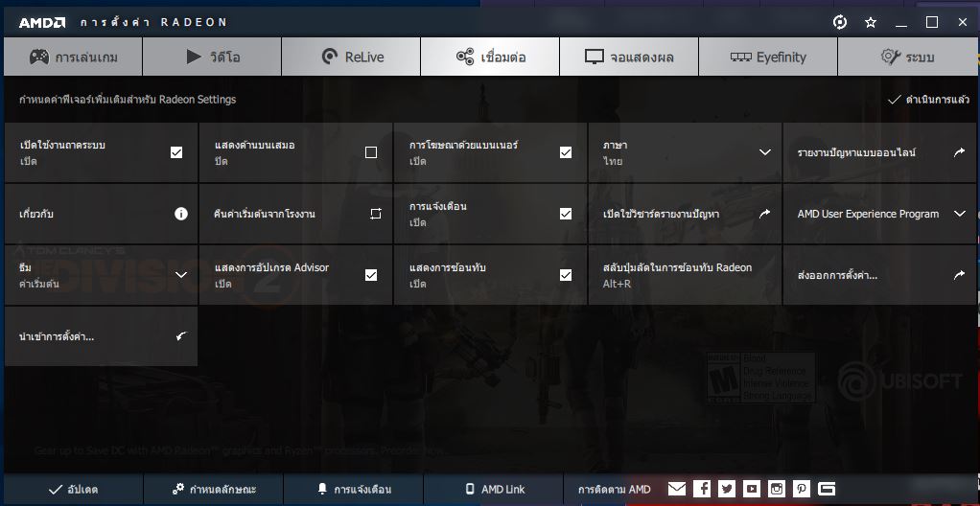This screenshot has height=506, width=980.
Task: Click the email envelope icon
Action: tap(677, 489)
